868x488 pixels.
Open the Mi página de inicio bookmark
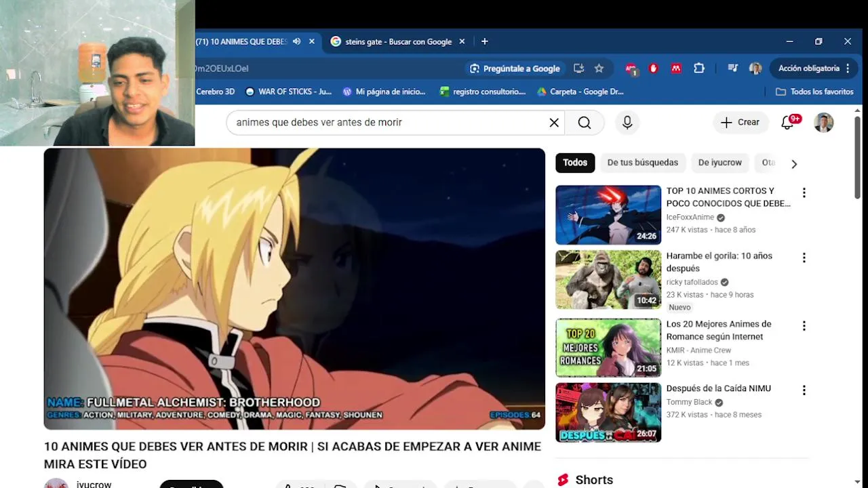pos(384,91)
